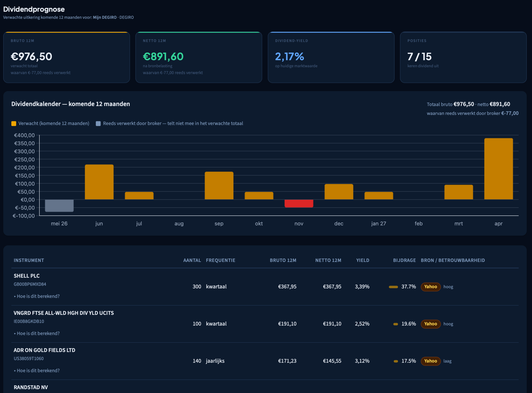Viewport: 532px width, 393px height.
Task: Click the orange bar for jan 27
Action: [379, 196]
